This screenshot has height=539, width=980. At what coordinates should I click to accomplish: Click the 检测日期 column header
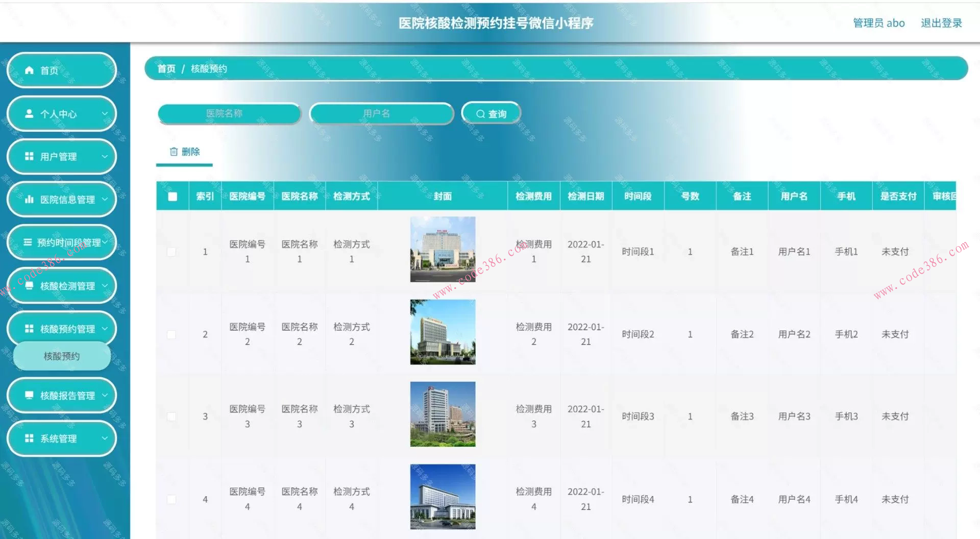[x=586, y=196]
